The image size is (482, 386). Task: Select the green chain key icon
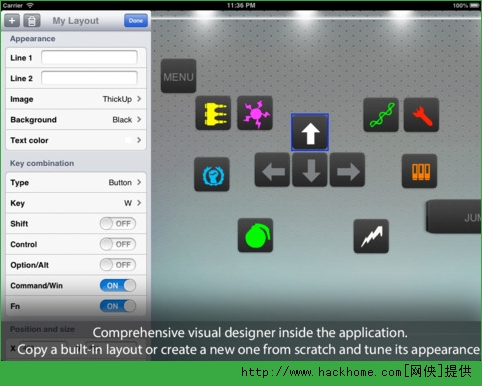coord(381,115)
